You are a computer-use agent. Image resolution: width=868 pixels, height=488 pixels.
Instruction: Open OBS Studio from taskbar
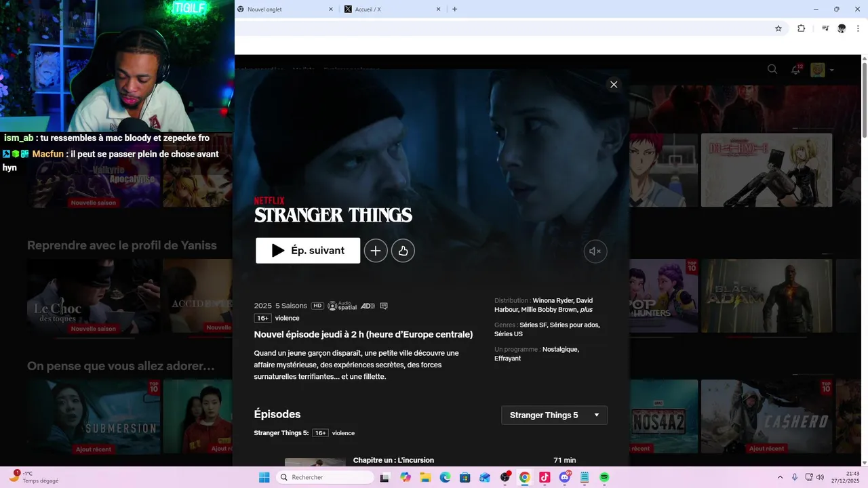click(505, 477)
